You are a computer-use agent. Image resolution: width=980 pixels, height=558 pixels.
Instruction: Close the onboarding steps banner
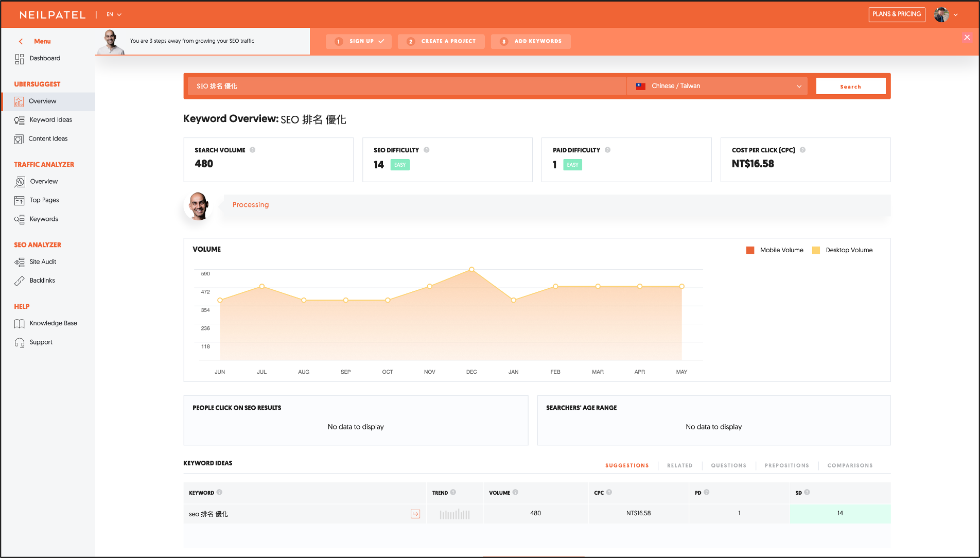(x=967, y=37)
